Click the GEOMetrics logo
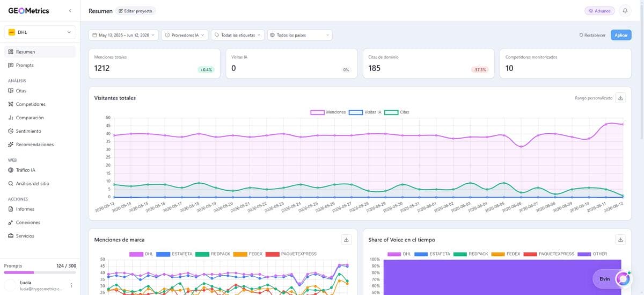 [x=28, y=11]
